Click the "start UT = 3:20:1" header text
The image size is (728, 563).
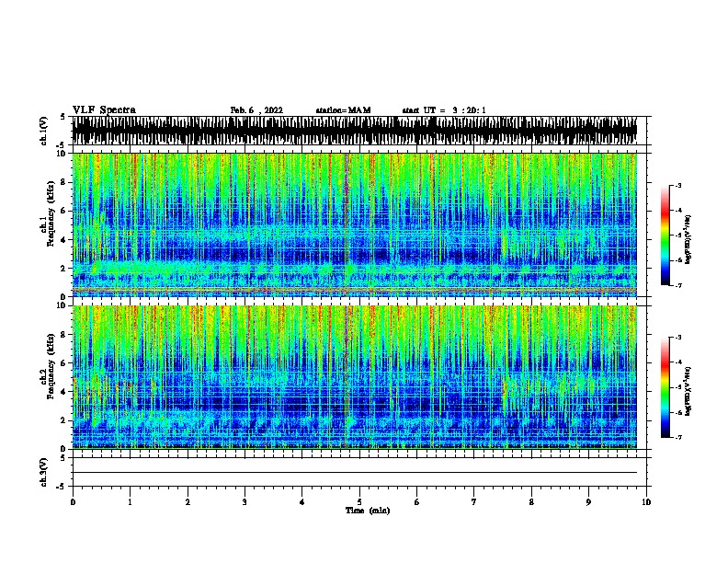pyautogui.click(x=444, y=110)
